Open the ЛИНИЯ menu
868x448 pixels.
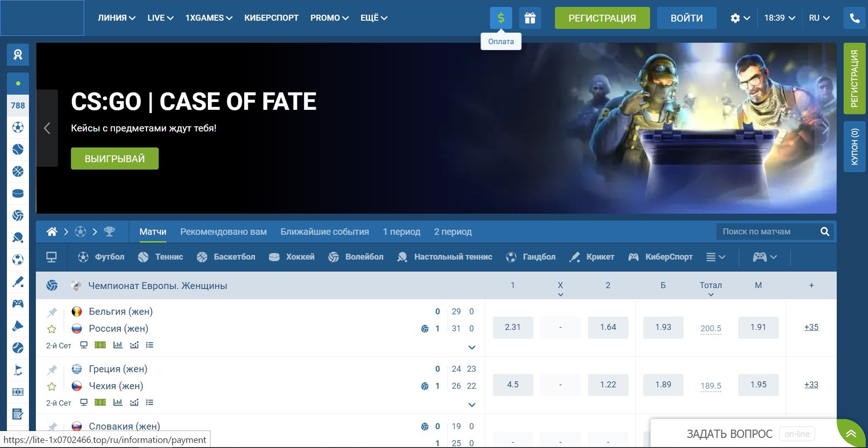coord(116,18)
